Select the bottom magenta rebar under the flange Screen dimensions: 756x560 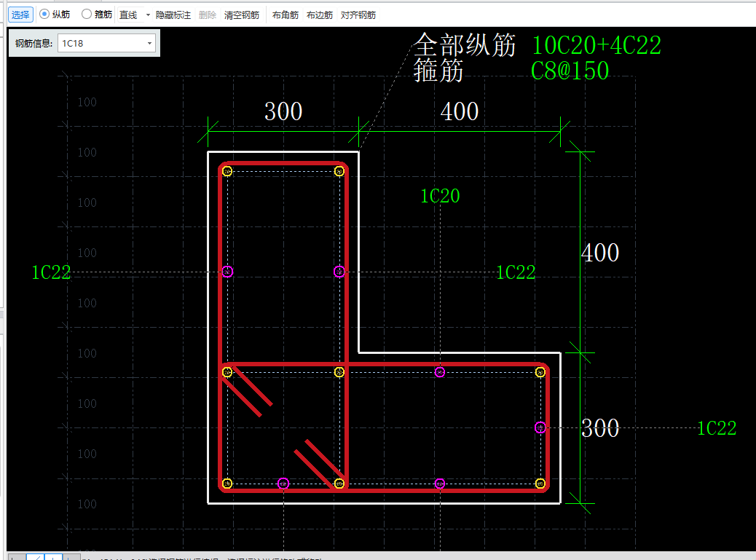tap(440, 484)
